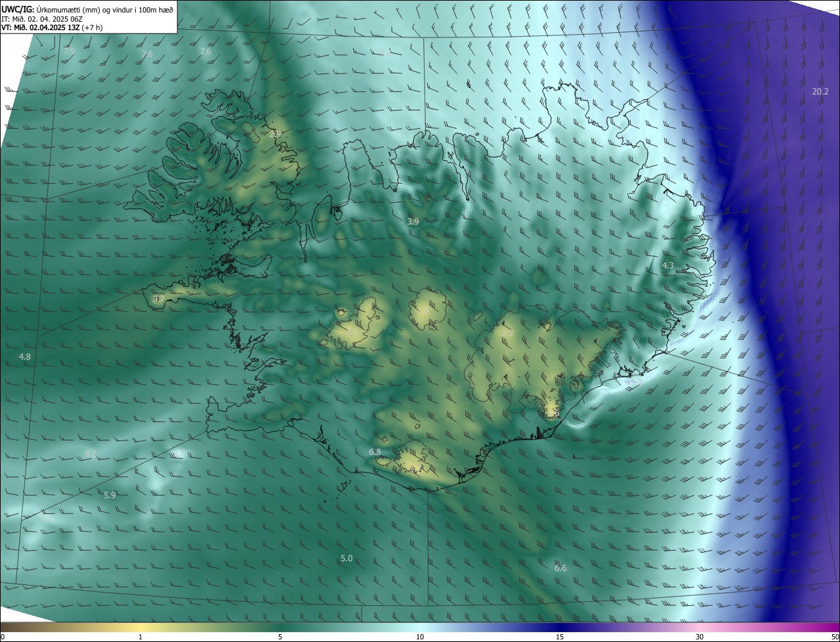Click the title text "Úrkomumætti (mm) og vindur í 100m hæð"
The image size is (840, 642).
tap(104, 9)
